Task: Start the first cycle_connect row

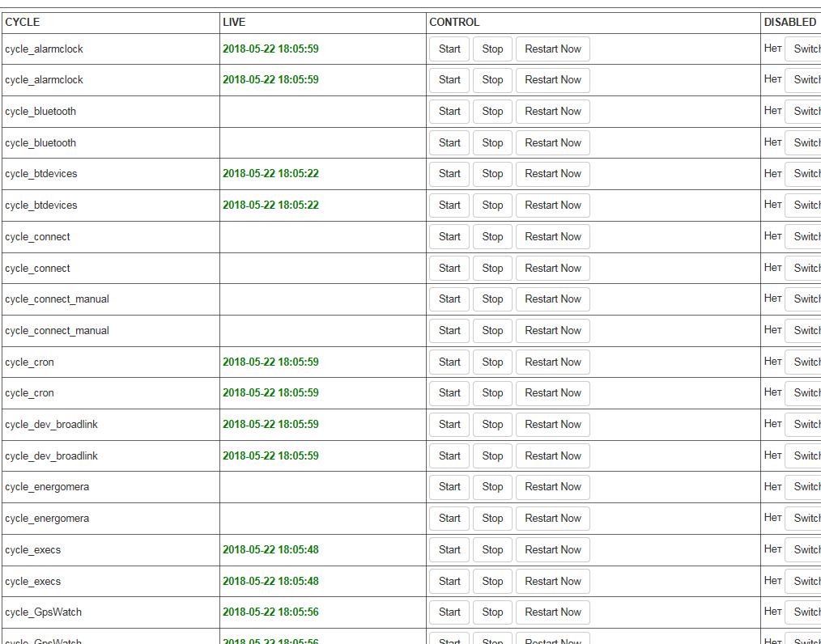Action: 449,237
